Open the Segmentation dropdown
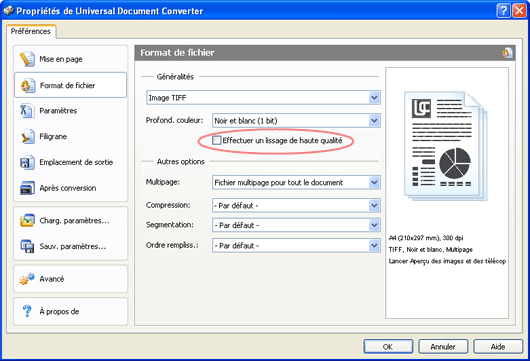 [374, 225]
